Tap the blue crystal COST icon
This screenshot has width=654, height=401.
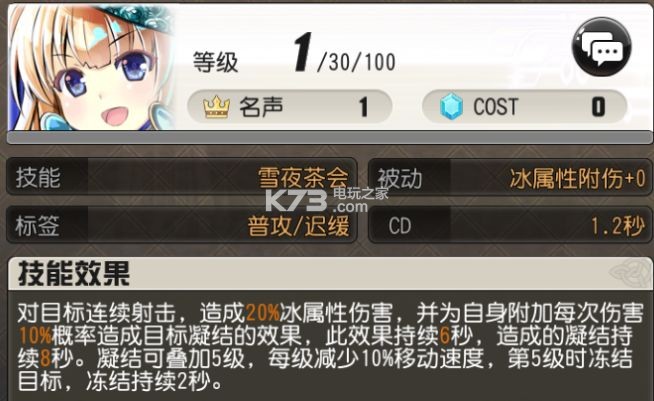[x=451, y=106]
